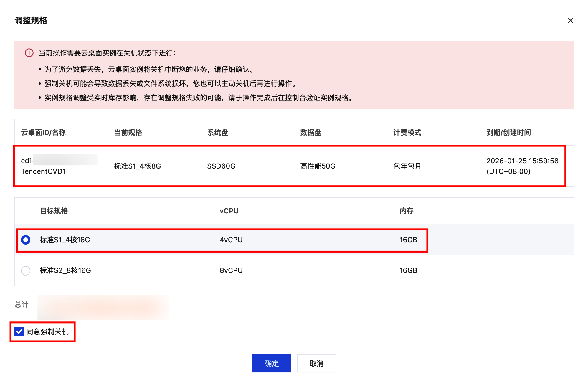
Task: Click the 系统盘 column header
Action: click(218, 133)
